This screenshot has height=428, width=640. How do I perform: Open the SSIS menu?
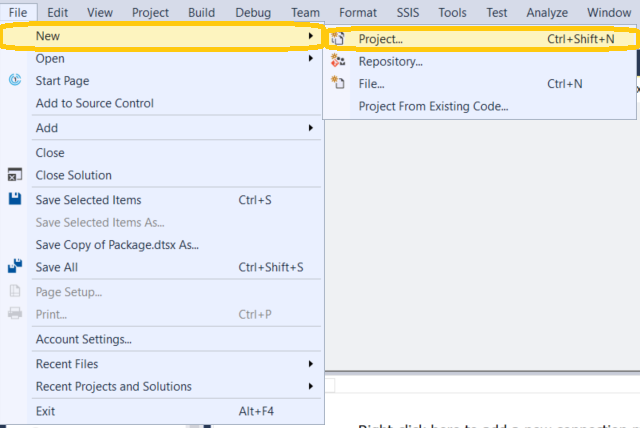408,12
